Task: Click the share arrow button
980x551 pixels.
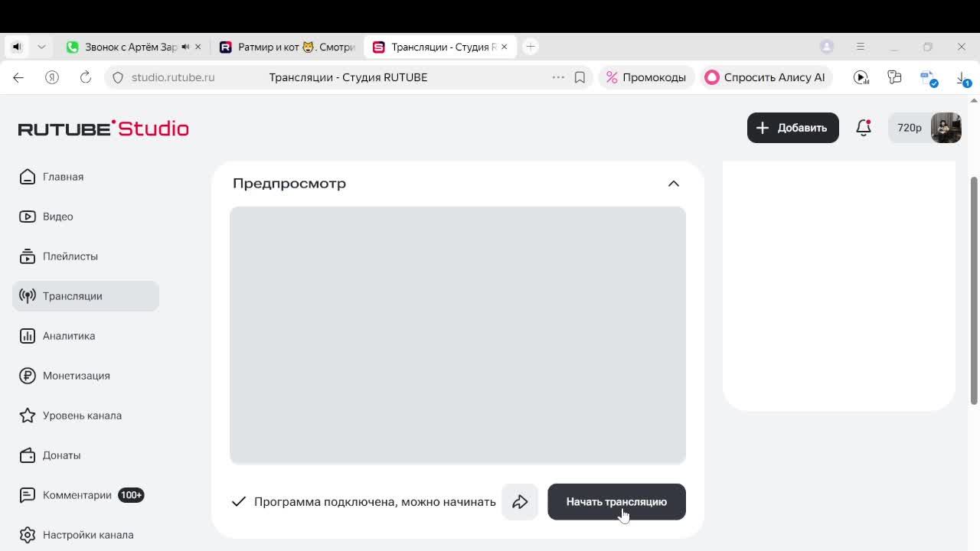Action: 520,502
